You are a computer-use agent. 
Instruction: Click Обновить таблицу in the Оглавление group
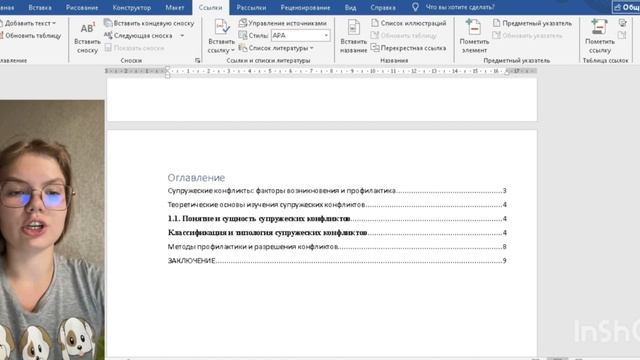coord(31,36)
